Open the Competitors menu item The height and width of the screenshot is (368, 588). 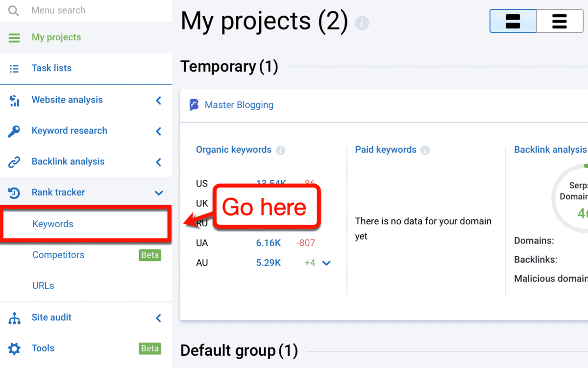click(x=58, y=255)
